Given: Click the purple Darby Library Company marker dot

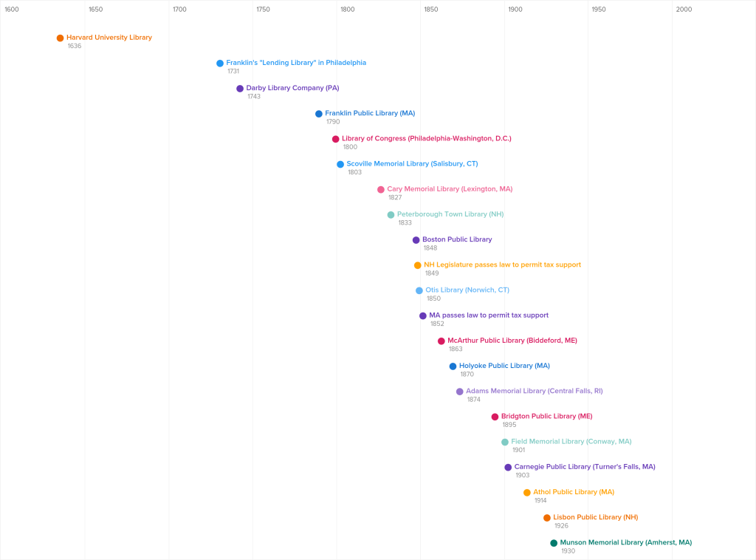Looking at the screenshot, I should 240,89.
